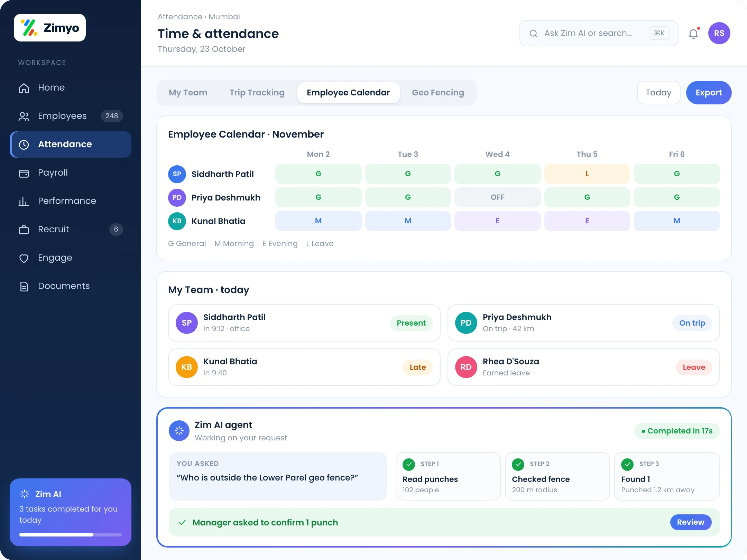
Task: Click the Zimyo logo
Action: 50,28
